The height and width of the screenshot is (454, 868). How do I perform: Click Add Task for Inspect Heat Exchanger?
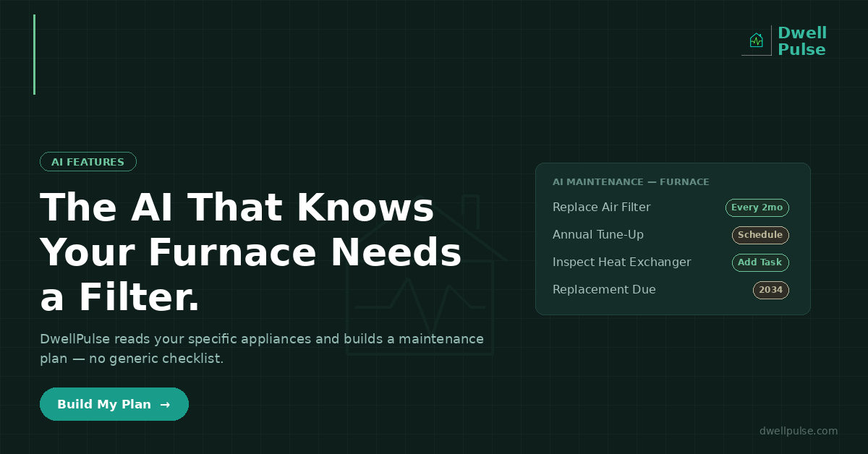(760, 262)
